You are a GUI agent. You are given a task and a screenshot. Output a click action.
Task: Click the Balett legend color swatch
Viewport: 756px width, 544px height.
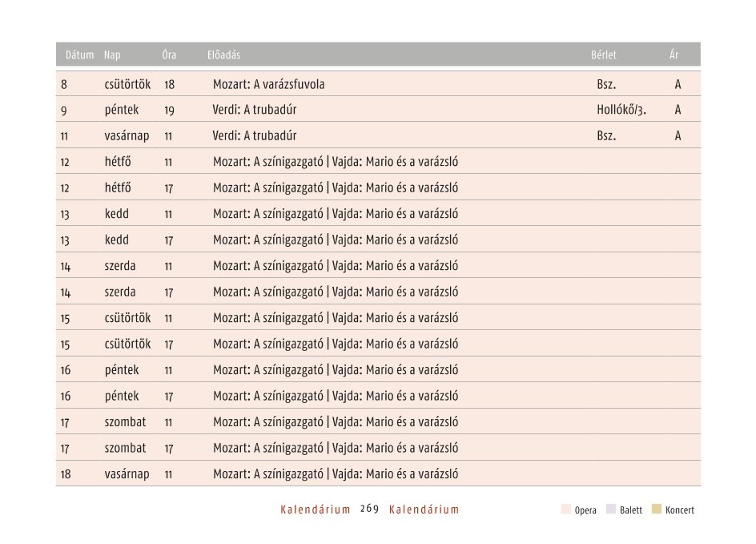click(x=611, y=510)
